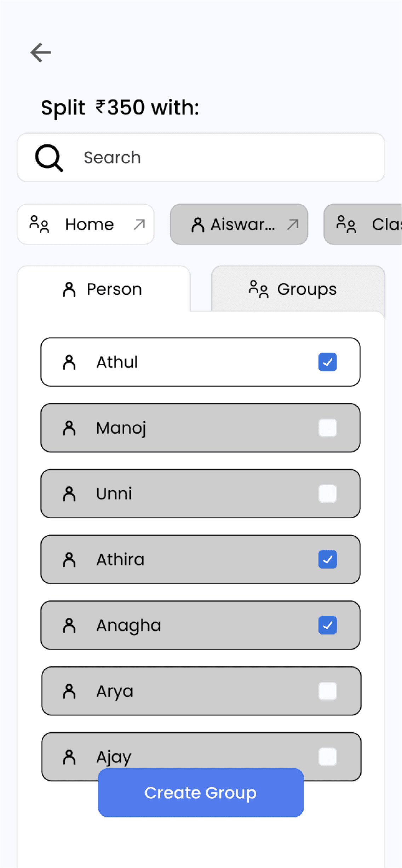Uncheck the Athul checkbox

(328, 362)
